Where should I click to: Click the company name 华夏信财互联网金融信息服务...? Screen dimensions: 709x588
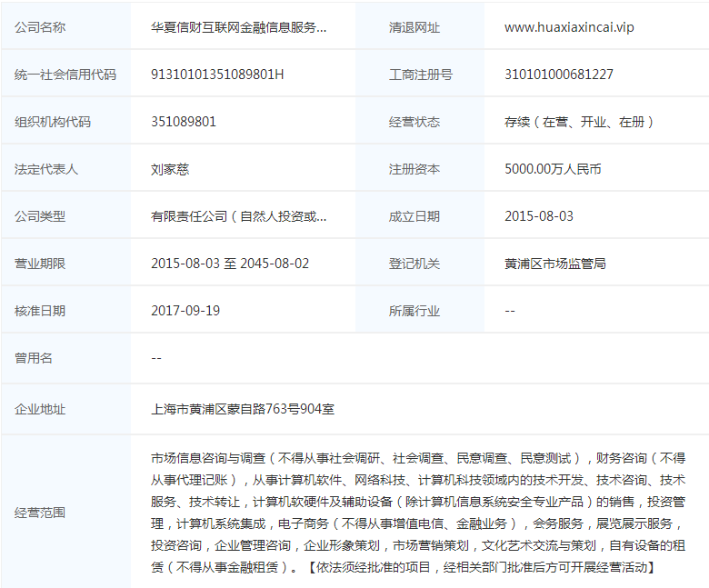[238, 27]
